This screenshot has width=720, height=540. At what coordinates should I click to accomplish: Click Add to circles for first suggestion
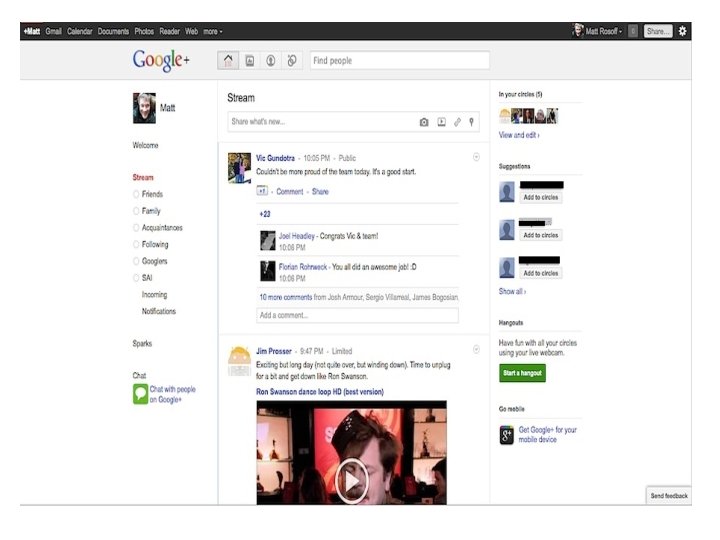click(x=541, y=197)
